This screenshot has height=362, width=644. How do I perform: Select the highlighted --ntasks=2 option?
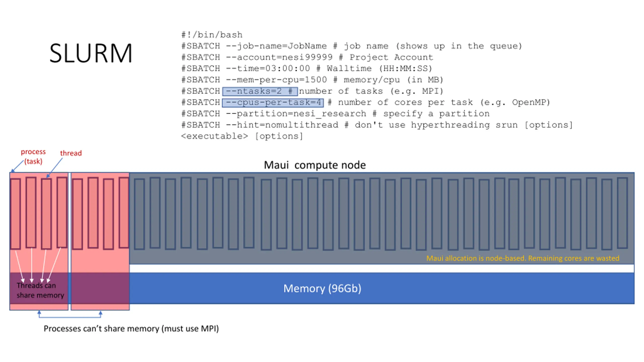click(260, 91)
